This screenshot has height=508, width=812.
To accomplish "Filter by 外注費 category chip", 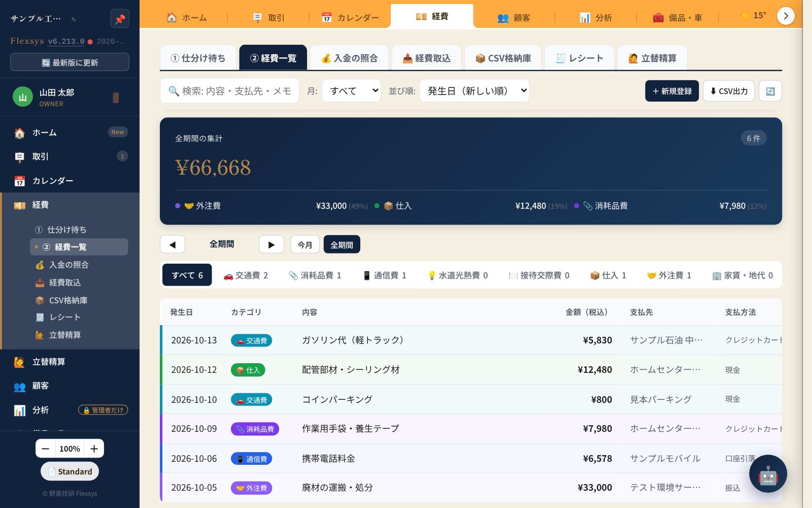I will (x=669, y=275).
